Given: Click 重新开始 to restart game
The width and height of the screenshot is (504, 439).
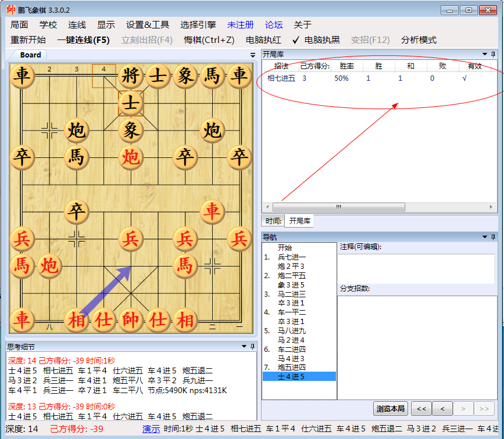Looking at the screenshot, I should point(28,40).
